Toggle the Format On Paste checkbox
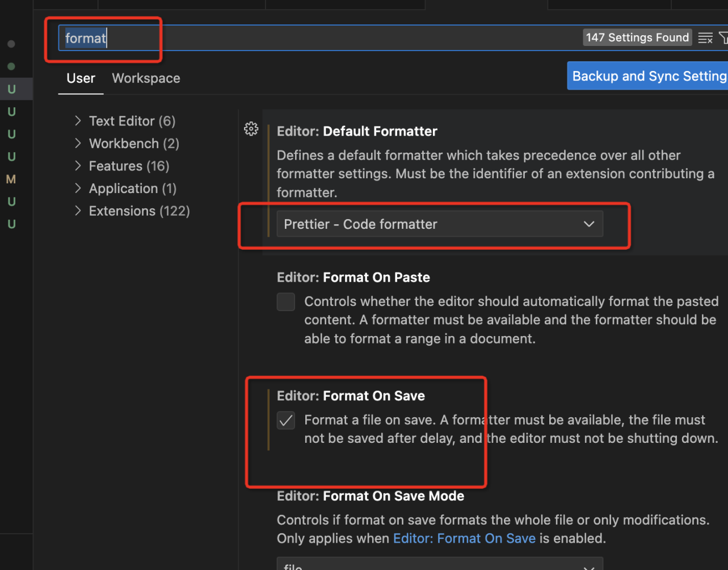This screenshot has height=570, width=728. click(286, 301)
